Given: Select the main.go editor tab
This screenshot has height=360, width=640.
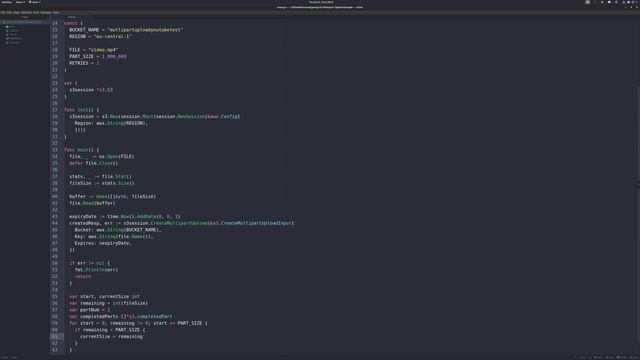Looking at the screenshot, I should [72, 17].
